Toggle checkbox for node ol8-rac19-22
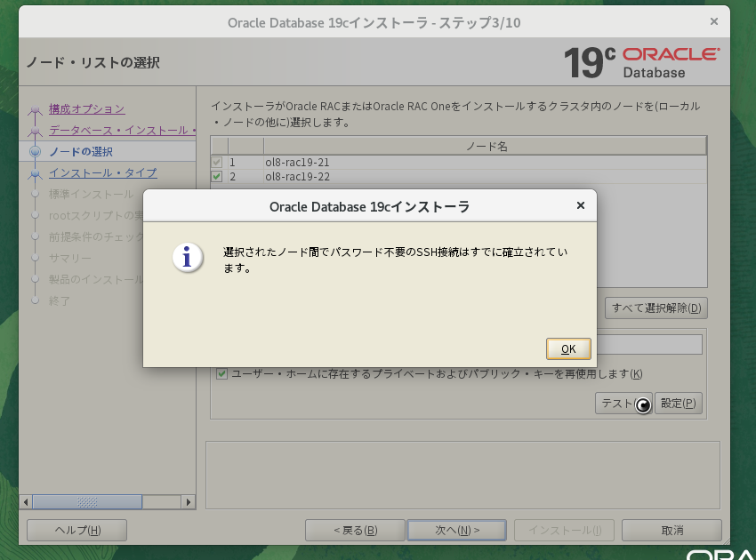The image size is (756, 560). tap(216, 176)
